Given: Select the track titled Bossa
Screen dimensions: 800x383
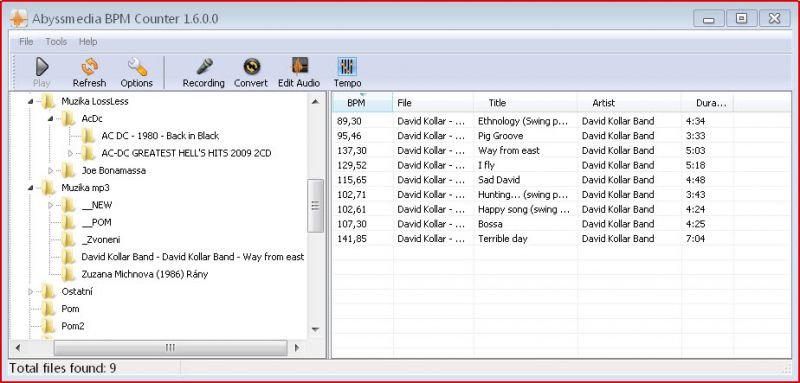Looking at the screenshot, I should (x=490, y=224).
